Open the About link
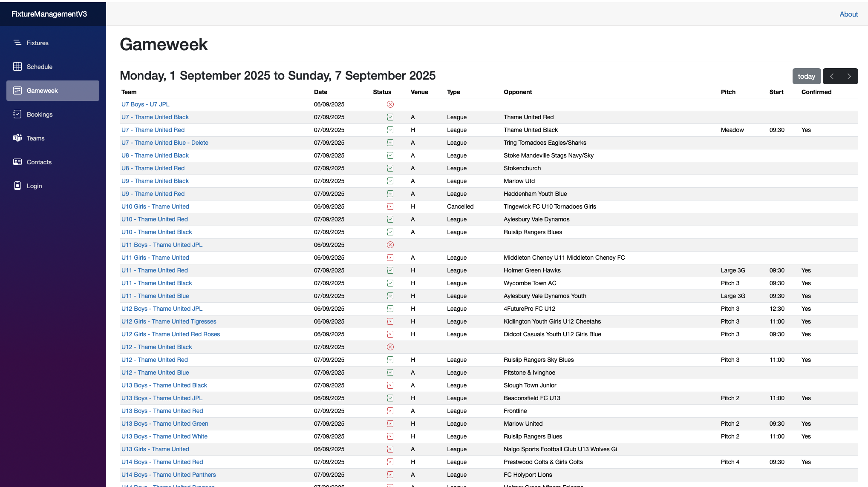 coord(848,14)
